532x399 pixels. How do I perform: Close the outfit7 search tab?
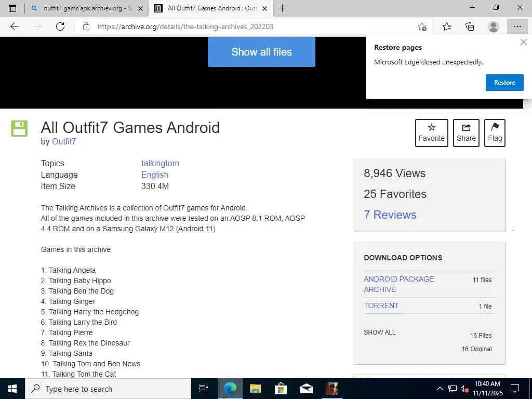[140, 8]
